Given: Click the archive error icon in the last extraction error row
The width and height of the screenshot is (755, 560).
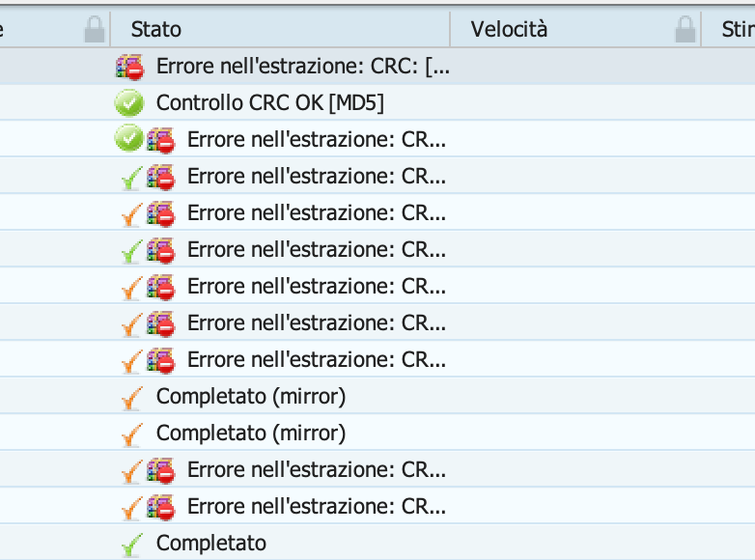Looking at the screenshot, I should [x=160, y=508].
